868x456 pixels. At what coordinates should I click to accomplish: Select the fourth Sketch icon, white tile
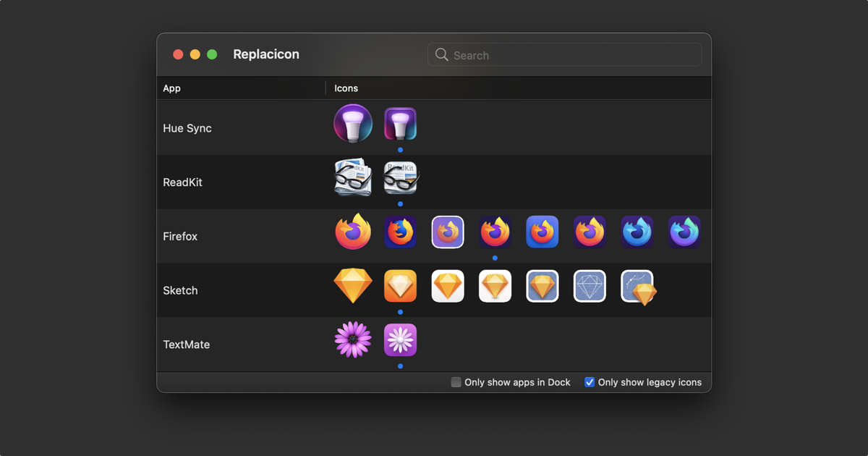[x=495, y=286]
